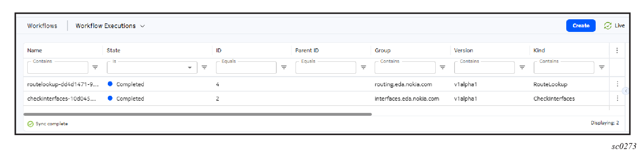Viewport: 644px width, 155px height.
Task: Go to the Workflows section
Action: 42,26
